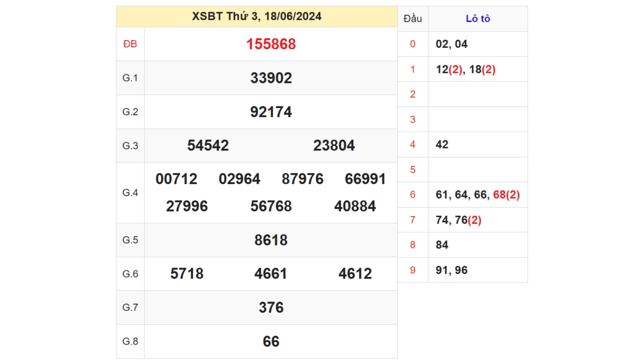Click the G.1 row label
The image size is (644, 362).
click(x=130, y=78)
